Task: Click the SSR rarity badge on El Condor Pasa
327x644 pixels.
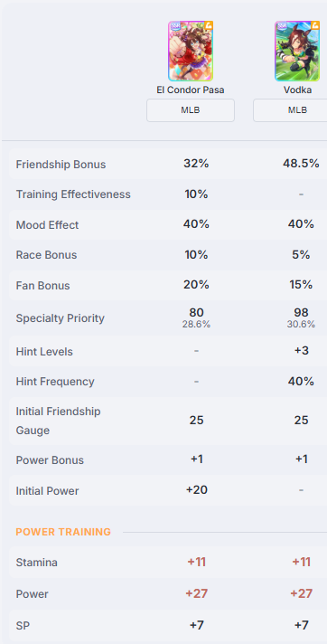Action: click(174, 27)
